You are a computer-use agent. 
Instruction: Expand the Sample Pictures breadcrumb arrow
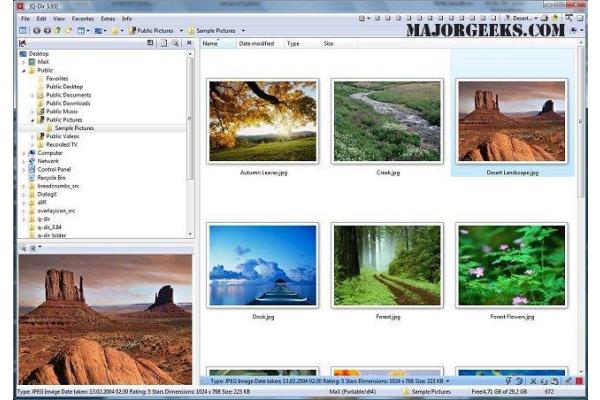tap(243, 31)
